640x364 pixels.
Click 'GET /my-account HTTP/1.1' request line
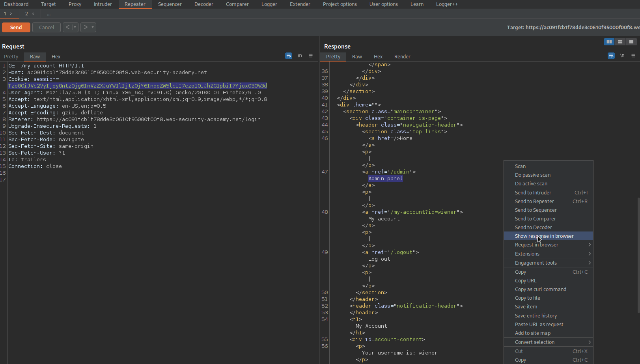[x=46, y=66]
